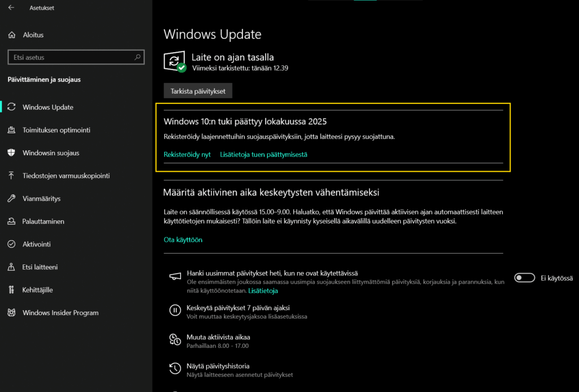Go to Etsi laitteeni section
Image resolution: width=579 pixels, height=392 pixels.
click(40, 267)
